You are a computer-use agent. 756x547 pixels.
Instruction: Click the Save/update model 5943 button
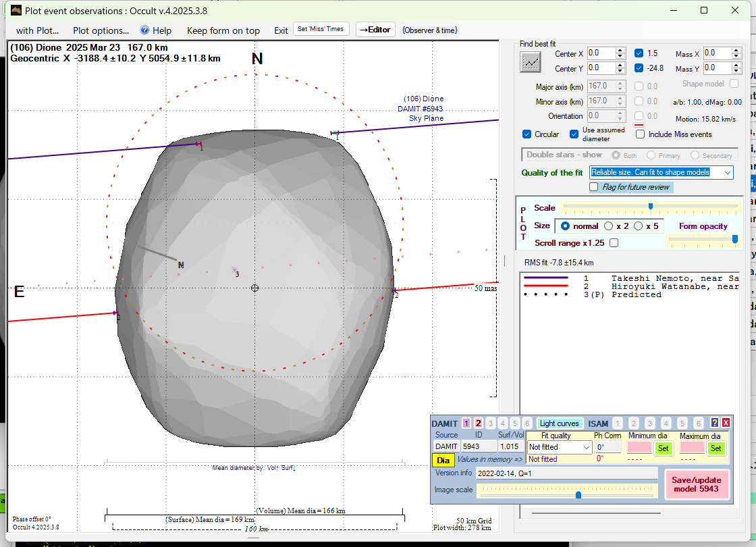pyautogui.click(x=697, y=484)
